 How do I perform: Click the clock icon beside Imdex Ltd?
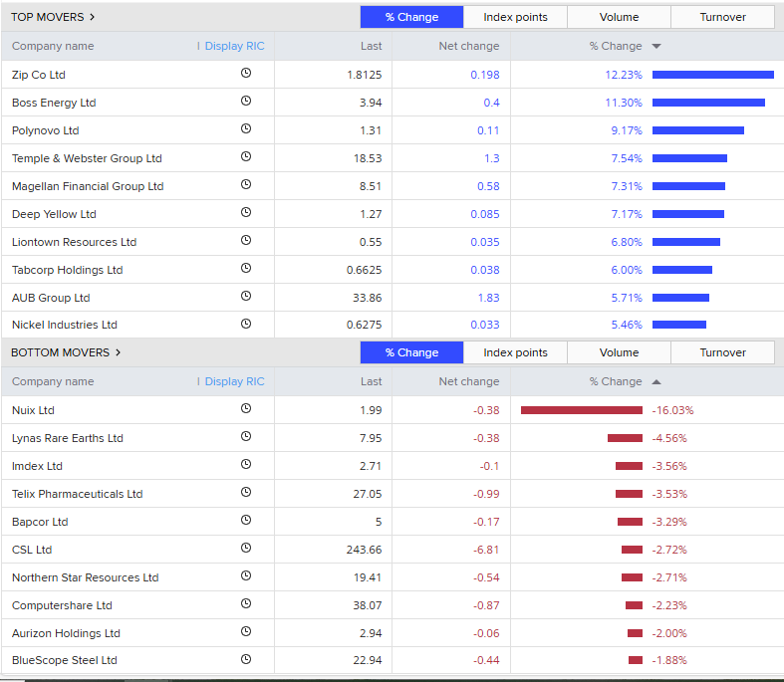(x=245, y=465)
